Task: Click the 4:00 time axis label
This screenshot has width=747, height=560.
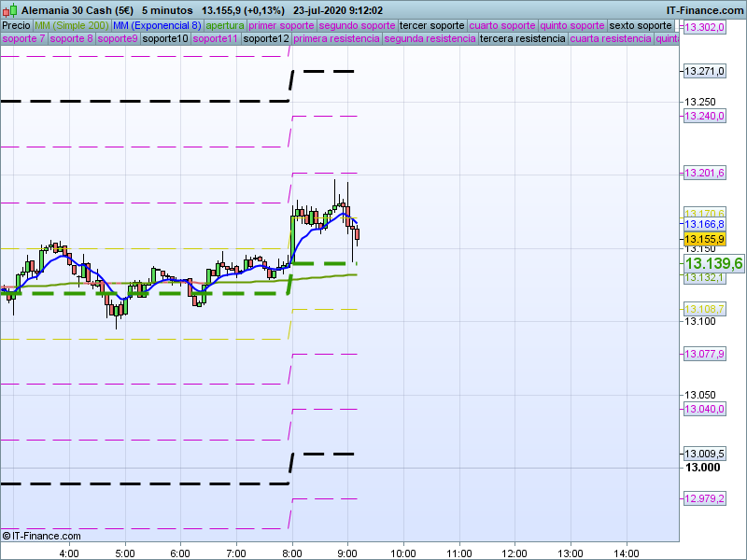Action: click(x=69, y=553)
